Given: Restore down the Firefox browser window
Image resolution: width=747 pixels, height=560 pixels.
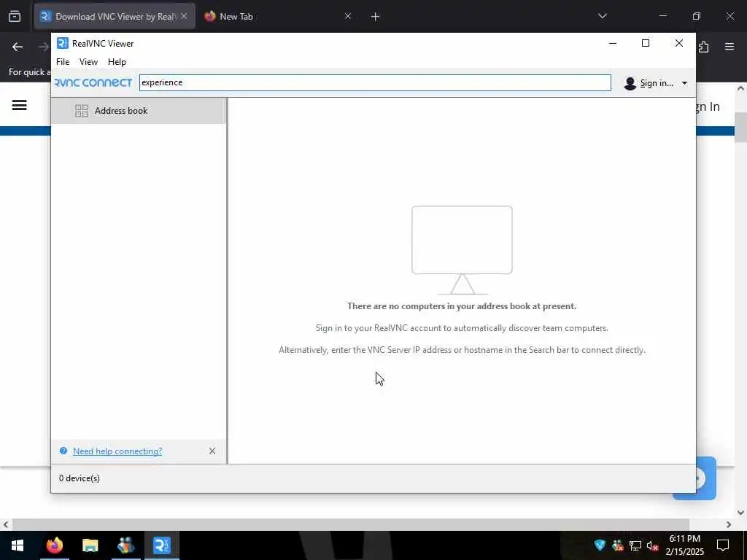Looking at the screenshot, I should pyautogui.click(x=697, y=16).
